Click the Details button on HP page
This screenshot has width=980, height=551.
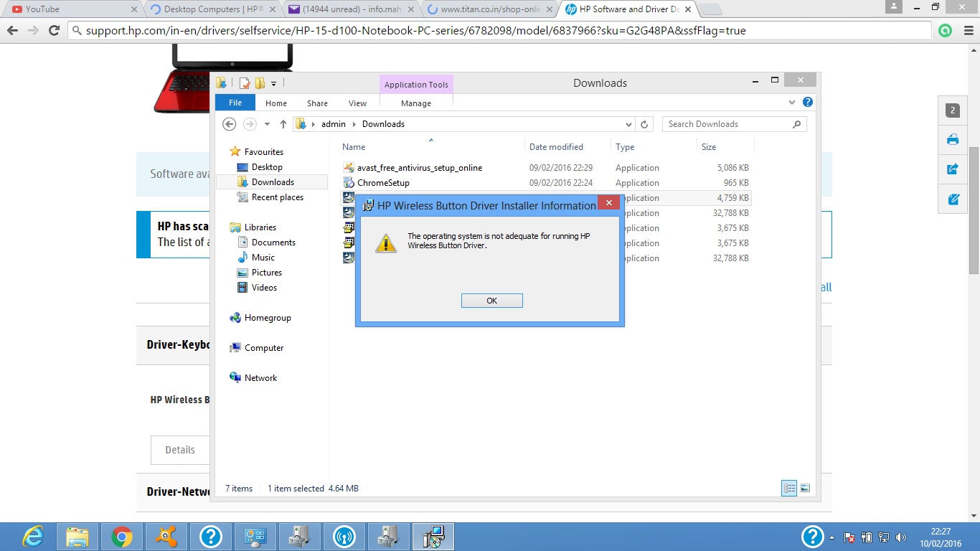(x=180, y=450)
